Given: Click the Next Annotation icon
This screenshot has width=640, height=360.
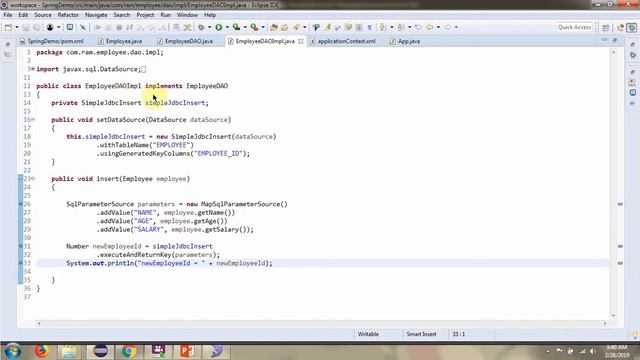Looking at the screenshot, I should point(382,27).
